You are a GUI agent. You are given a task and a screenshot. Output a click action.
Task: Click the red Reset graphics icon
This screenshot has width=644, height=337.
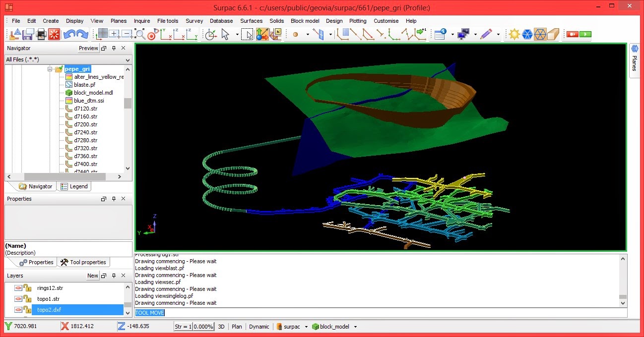54,34
